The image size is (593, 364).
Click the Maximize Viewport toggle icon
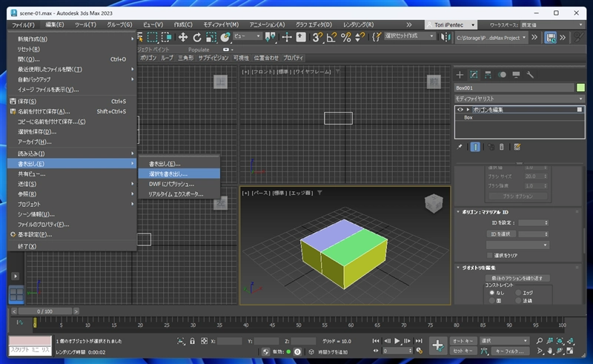[x=570, y=351]
